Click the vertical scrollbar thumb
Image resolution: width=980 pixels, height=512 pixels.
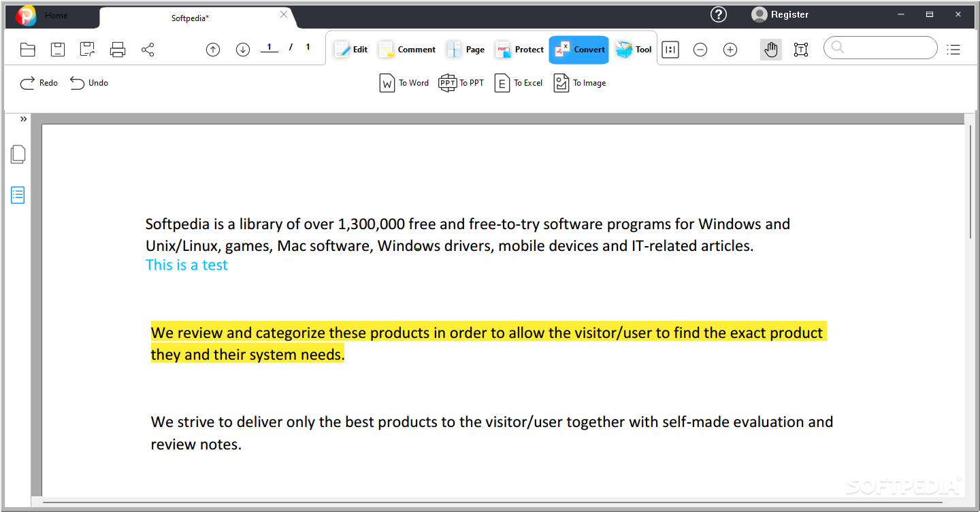point(970,181)
